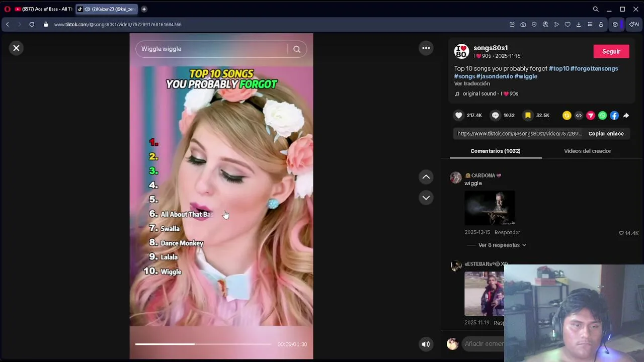The image size is (644, 362).
Task: Switch to the Videos del creador tab
Action: tap(588, 151)
